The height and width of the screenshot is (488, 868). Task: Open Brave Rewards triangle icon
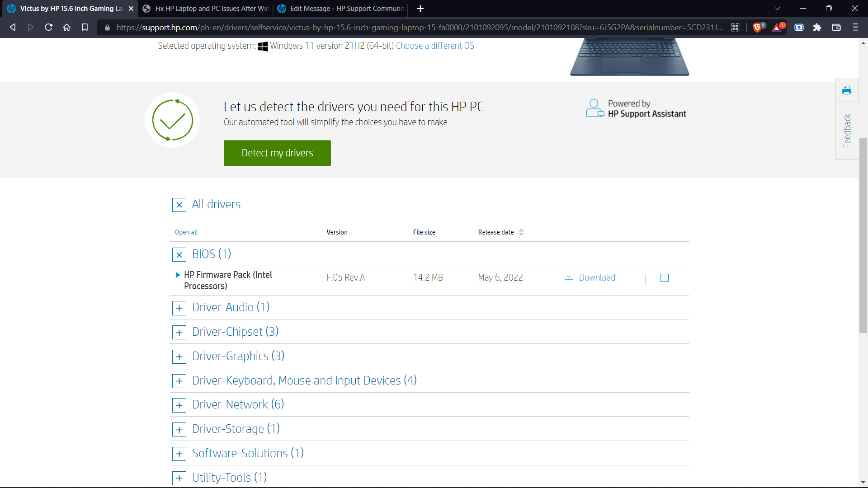tap(778, 27)
